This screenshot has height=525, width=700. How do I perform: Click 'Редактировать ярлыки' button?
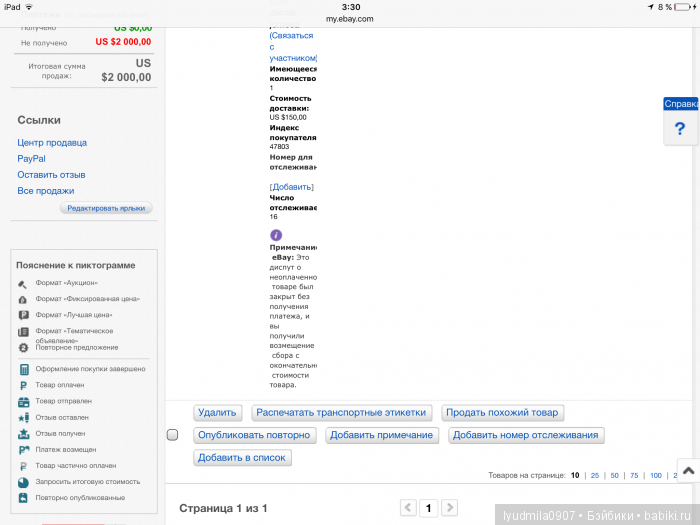[106, 208]
